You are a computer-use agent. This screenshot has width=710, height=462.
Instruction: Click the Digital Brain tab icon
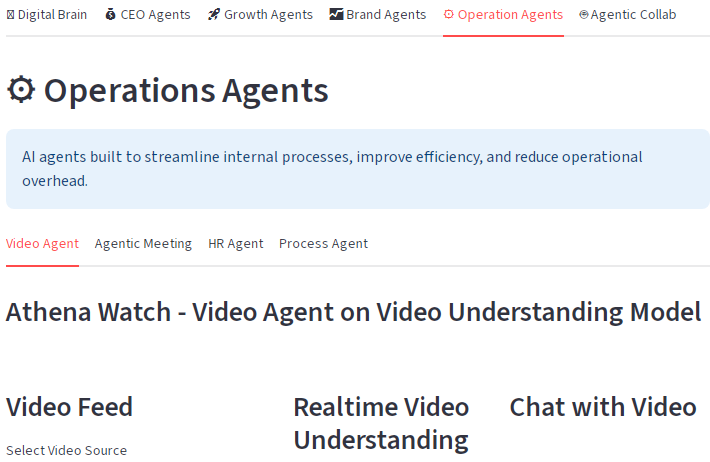point(10,15)
